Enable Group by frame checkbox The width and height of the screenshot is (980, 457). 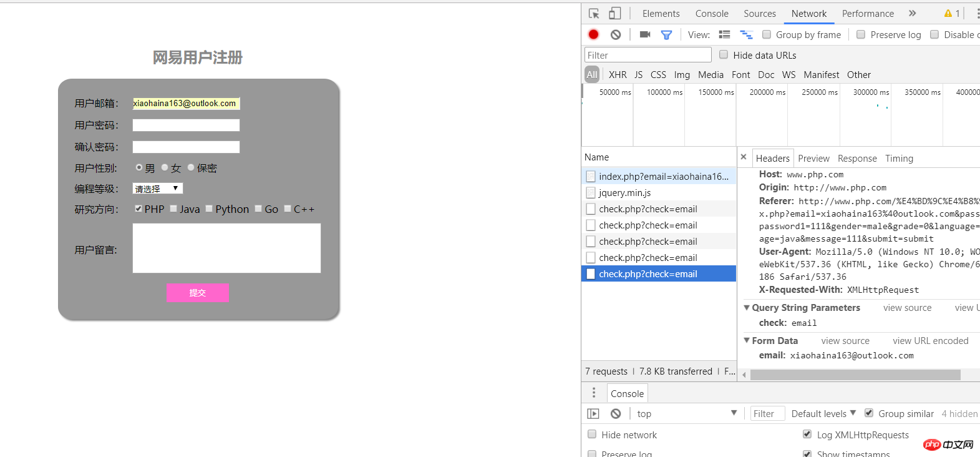pos(767,34)
